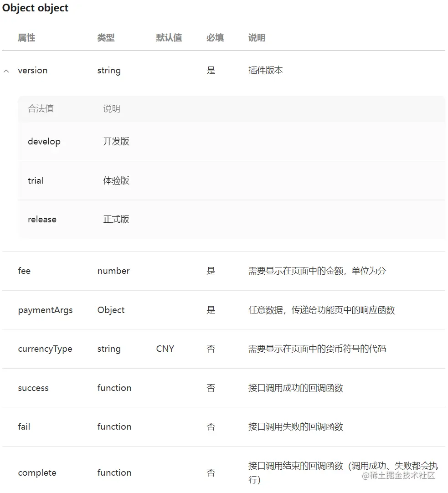Select the 'complete' property name
Screen dimensions: 448x493
click(x=37, y=473)
